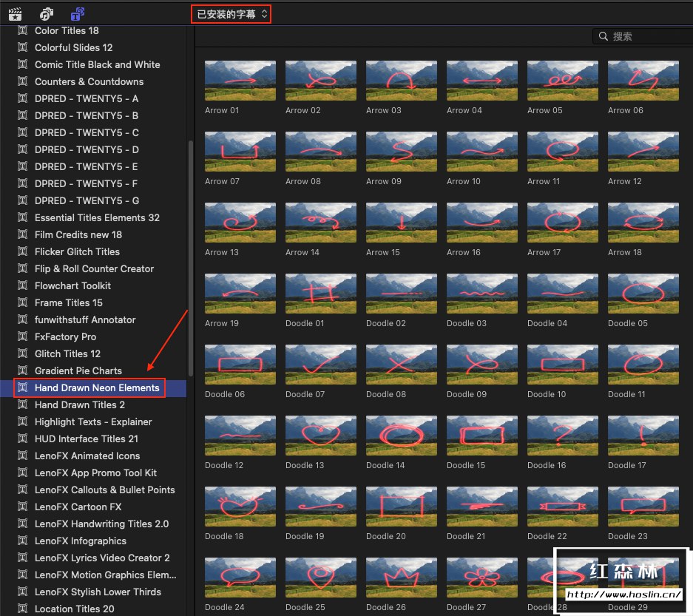Select the Doodle 25 location pin thumbnail
This screenshot has height=616, width=693.
321,578
